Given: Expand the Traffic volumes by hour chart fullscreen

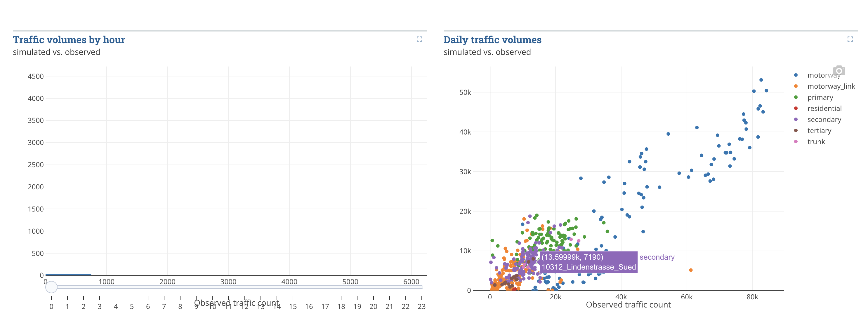Looking at the screenshot, I should click(419, 39).
